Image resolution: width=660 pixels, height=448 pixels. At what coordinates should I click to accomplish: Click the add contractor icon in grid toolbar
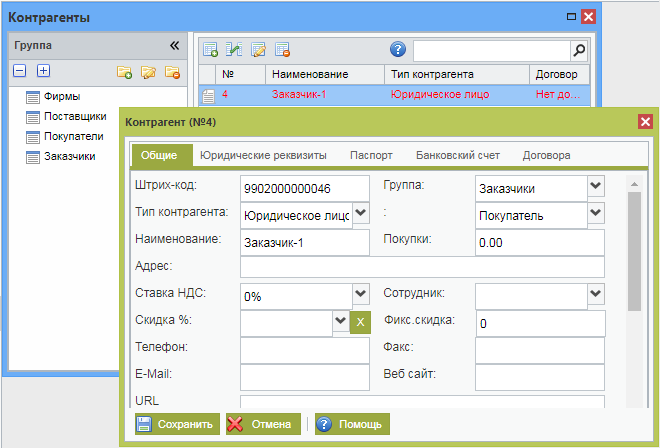211,50
